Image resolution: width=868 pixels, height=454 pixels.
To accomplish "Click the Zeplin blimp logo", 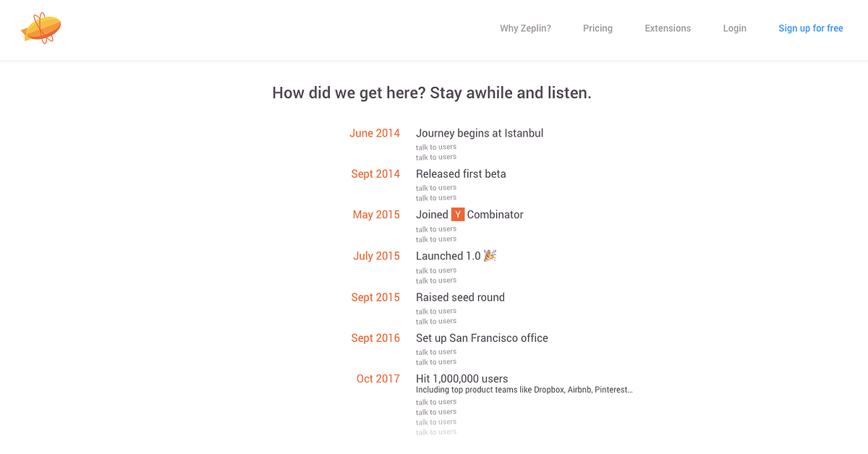I will [x=41, y=28].
